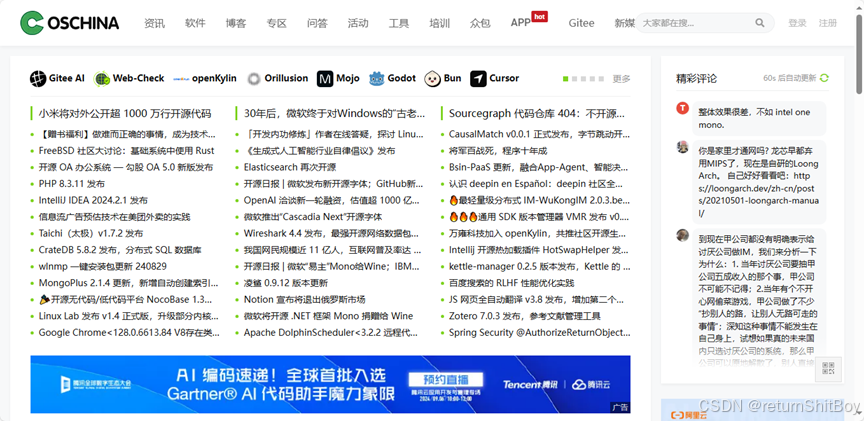Click the avatar beside 你是家里才通网吗 comment
The height and width of the screenshot is (421, 864).
click(683, 147)
